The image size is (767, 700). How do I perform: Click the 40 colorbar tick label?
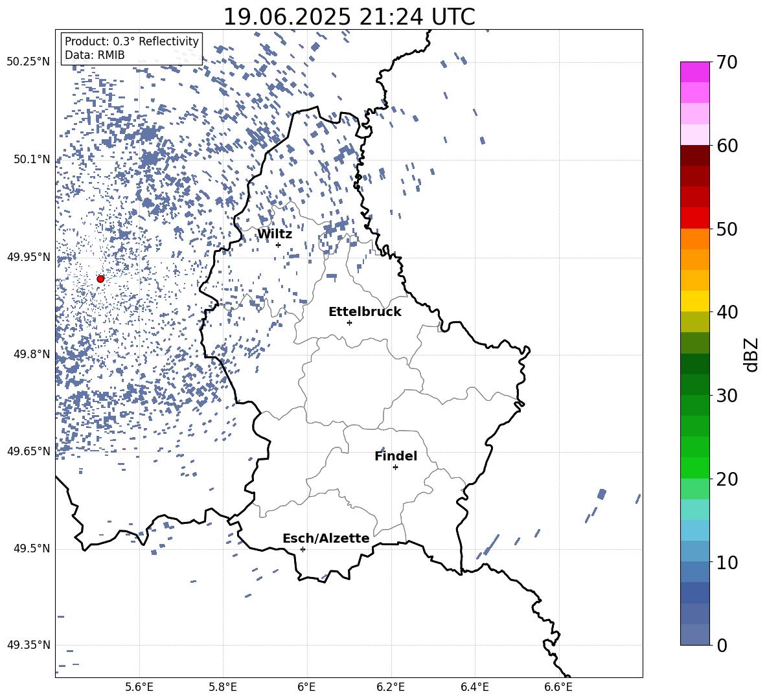727,312
